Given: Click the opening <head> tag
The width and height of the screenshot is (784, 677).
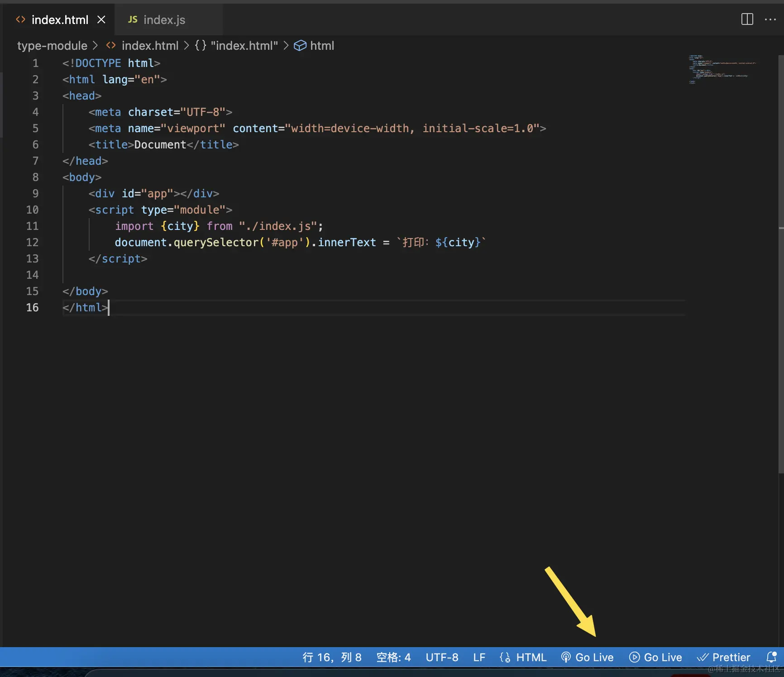Looking at the screenshot, I should click(82, 95).
